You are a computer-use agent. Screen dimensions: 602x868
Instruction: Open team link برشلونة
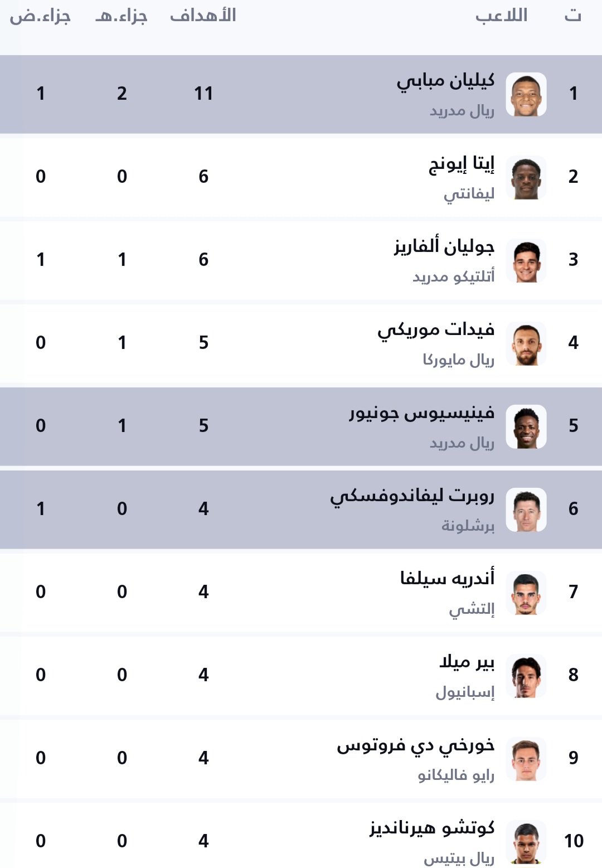click(x=468, y=526)
